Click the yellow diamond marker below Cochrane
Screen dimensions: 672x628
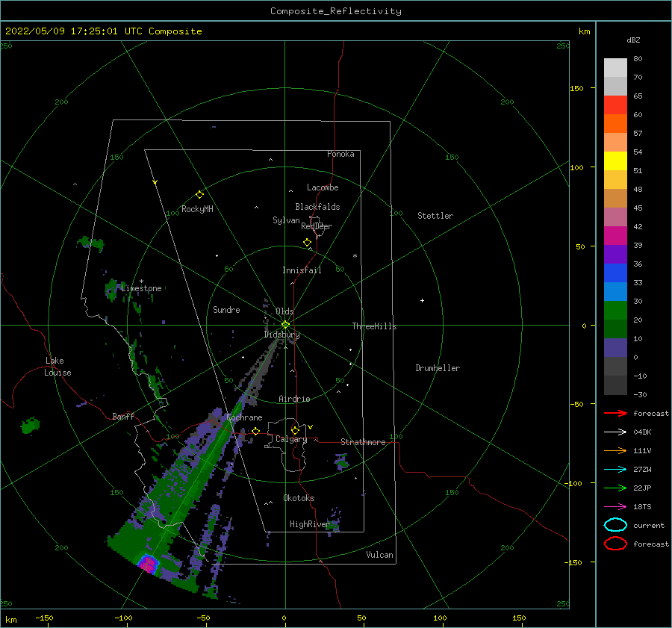[256, 431]
